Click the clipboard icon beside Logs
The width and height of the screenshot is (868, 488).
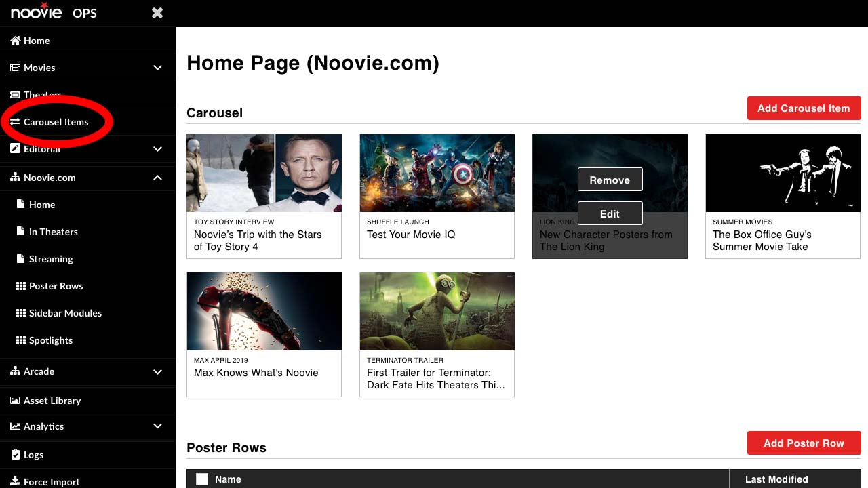pos(15,455)
